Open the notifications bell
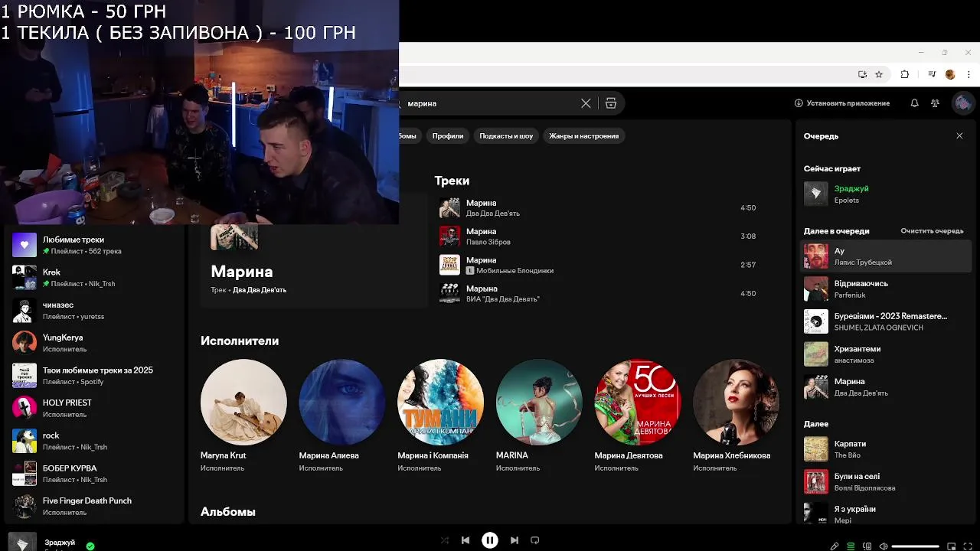Image resolution: width=980 pixels, height=551 pixels. point(914,103)
